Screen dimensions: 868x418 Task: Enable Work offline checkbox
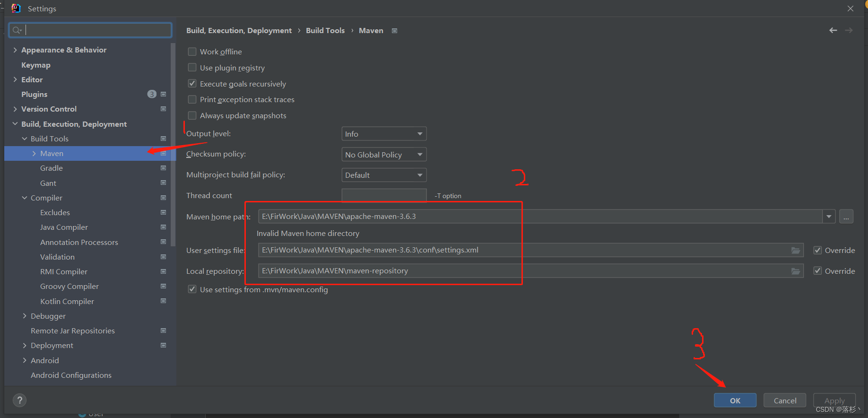click(192, 52)
